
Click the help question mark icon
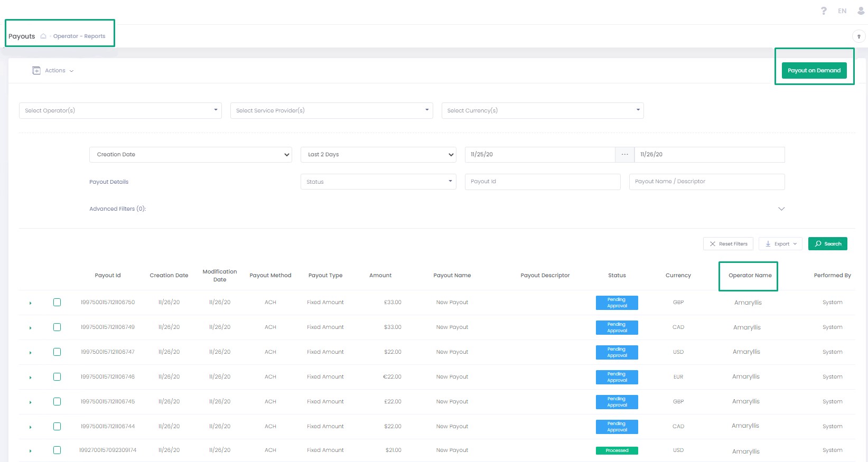coord(824,11)
